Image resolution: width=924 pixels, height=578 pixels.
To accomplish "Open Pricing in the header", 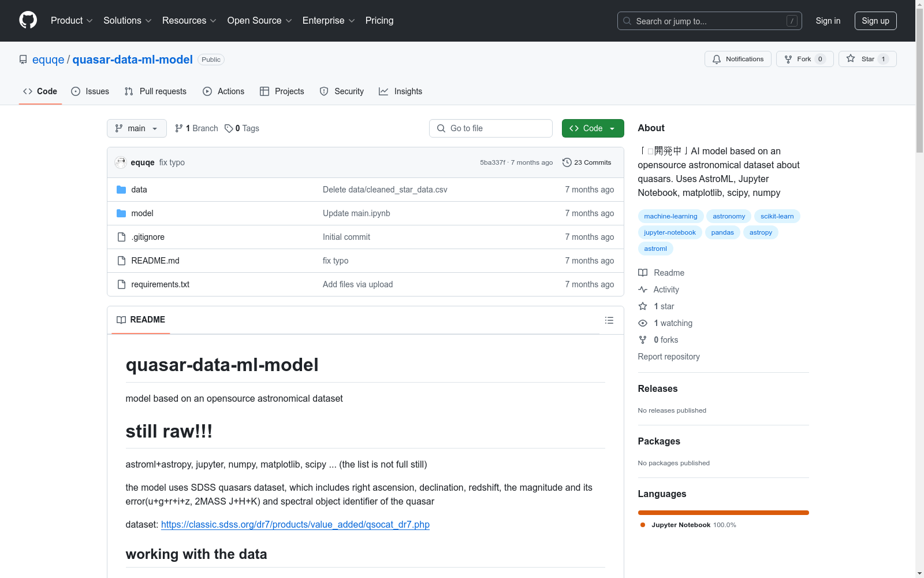I will pos(379,20).
